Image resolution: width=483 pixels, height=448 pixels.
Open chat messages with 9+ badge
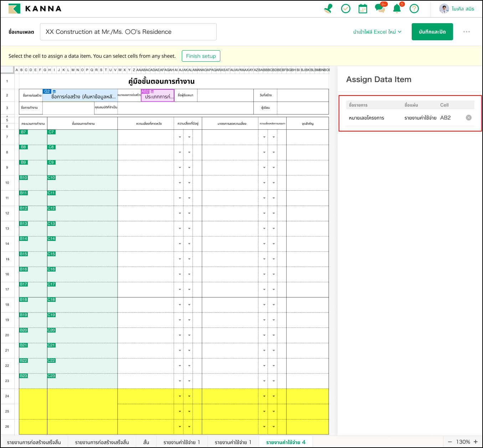tap(380, 9)
